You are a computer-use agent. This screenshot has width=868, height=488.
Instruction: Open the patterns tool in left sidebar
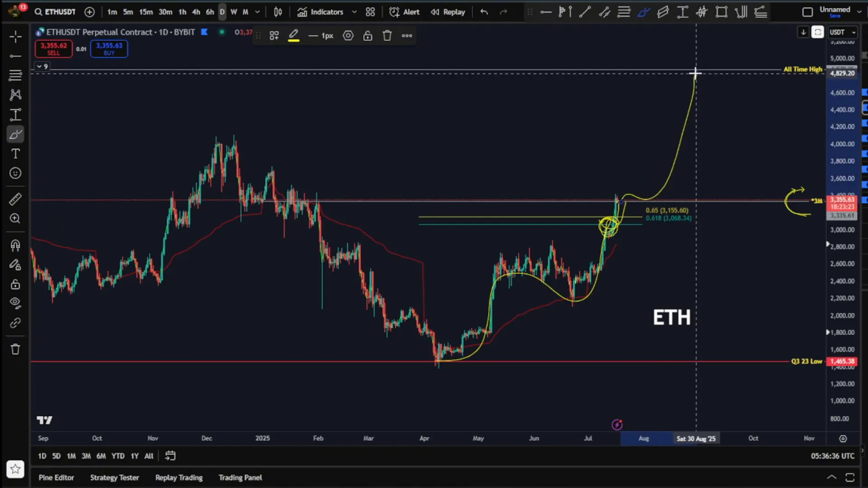[x=15, y=94]
